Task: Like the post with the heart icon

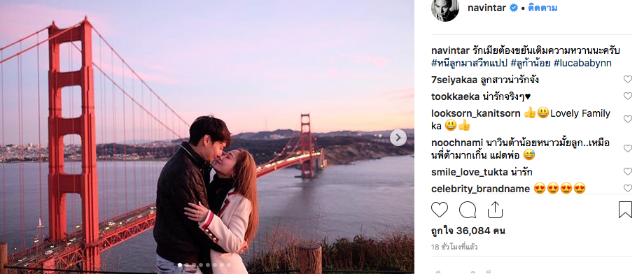Action: [x=440, y=210]
